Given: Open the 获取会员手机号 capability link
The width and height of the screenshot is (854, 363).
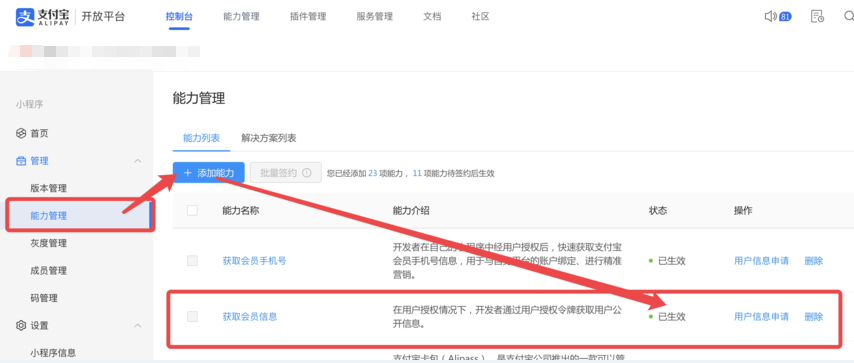Looking at the screenshot, I should [254, 261].
